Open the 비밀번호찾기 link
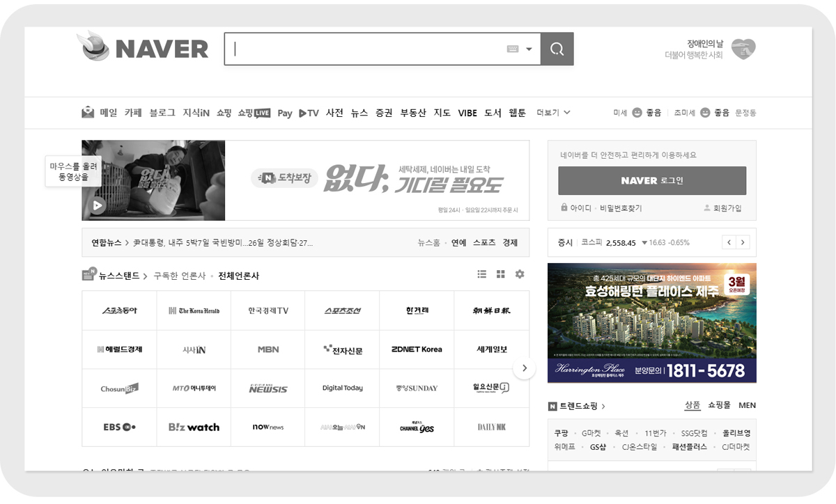The image size is (836, 504). click(x=621, y=208)
